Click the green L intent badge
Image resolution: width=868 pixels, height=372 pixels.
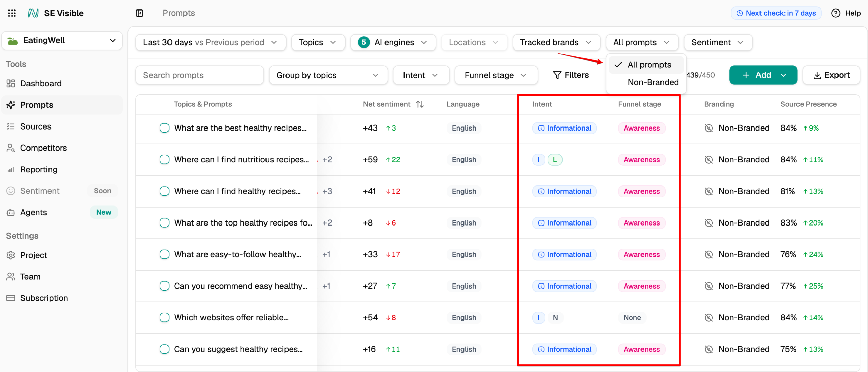tap(555, 159)
